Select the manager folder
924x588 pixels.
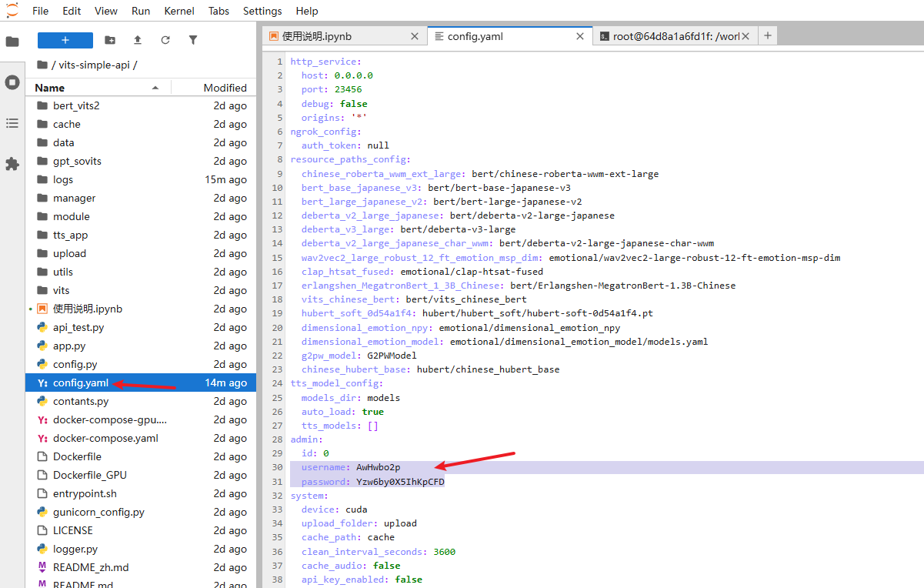pyautogui.click(x=141, y=198)
